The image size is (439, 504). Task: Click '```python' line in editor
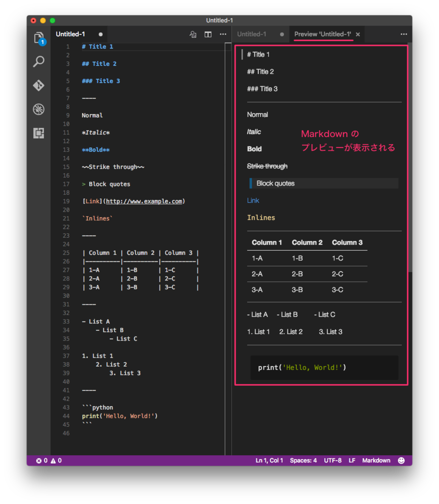point(97,408)
